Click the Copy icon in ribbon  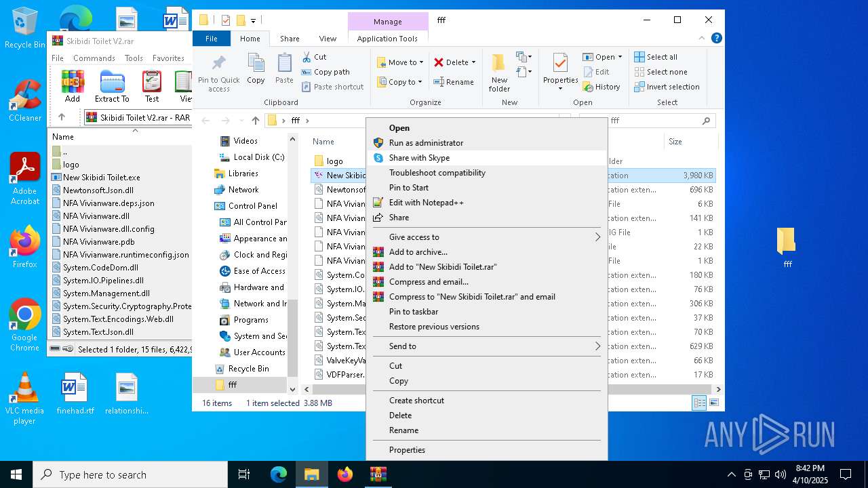pos(256,69)
